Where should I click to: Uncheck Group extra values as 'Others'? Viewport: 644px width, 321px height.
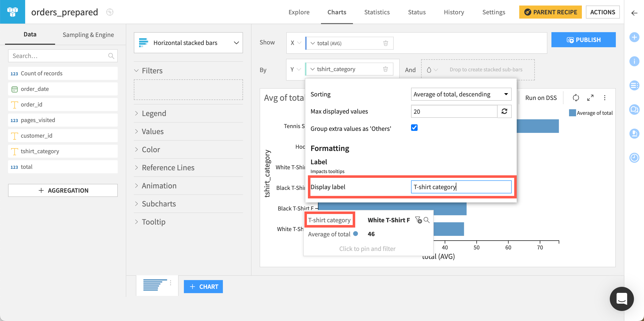[x=414, y=128]
